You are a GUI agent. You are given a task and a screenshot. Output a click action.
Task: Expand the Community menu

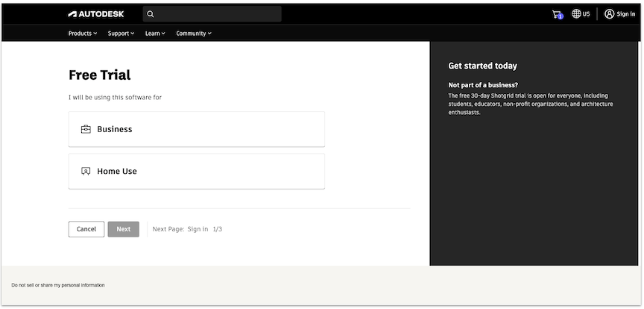pos(194,34)
